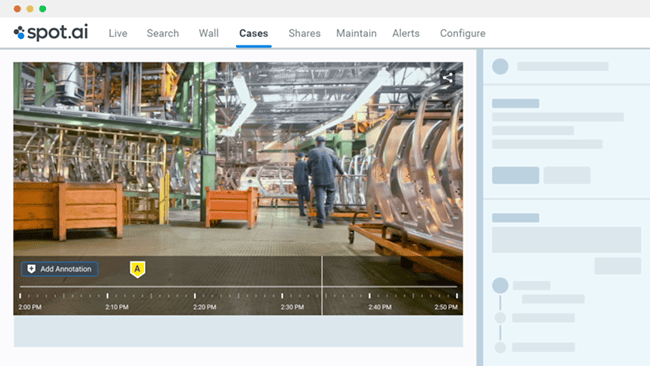Click the Add Annotation button
Screen dimensions: 650x366
click(60, 269)
